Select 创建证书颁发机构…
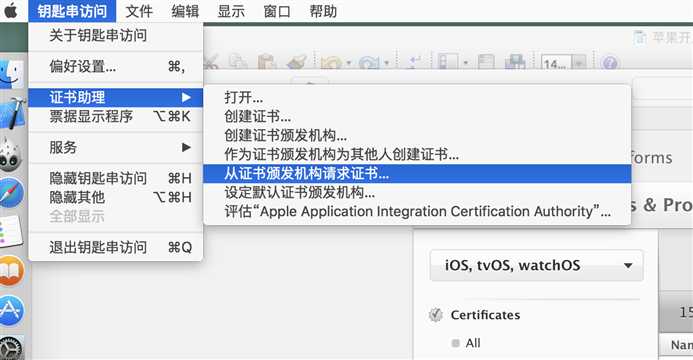The image size is (693, 360). coord(417,135)
